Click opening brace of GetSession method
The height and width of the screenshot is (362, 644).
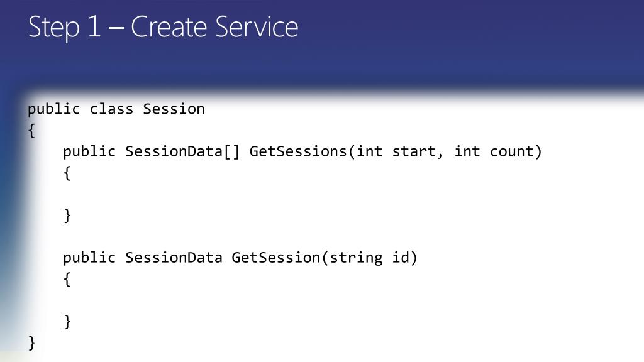[x=67, y=279]
